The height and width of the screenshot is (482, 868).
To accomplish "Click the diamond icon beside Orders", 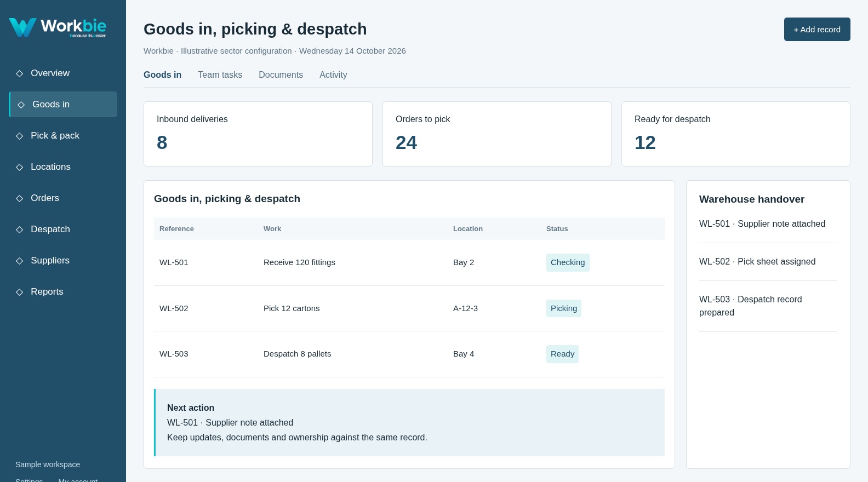I will tap(20, 198).
